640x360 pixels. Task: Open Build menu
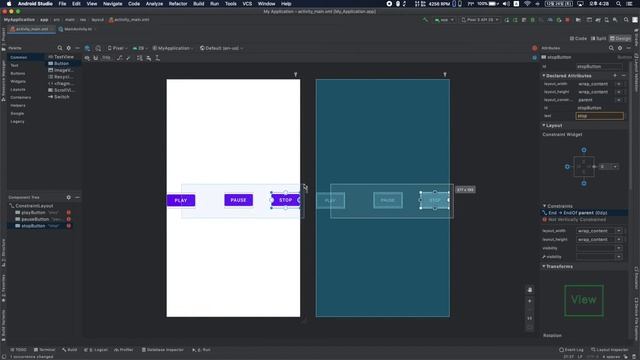[199, 4]
